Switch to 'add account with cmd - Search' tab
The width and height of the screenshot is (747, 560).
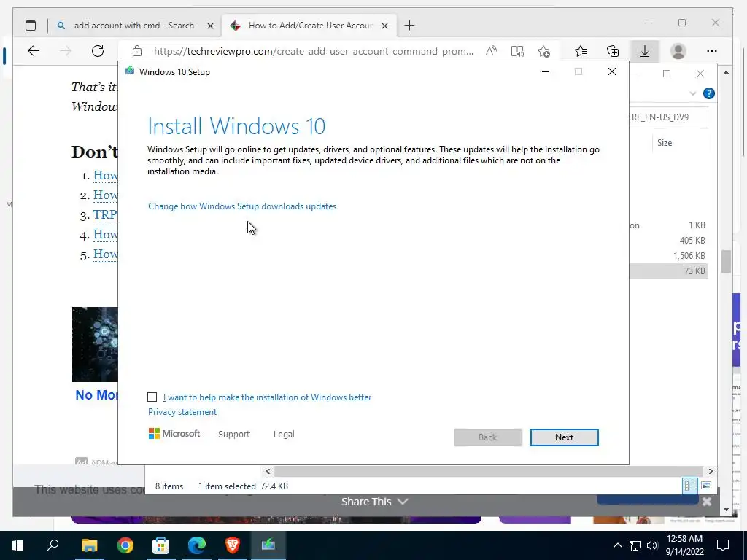coord(134,26)
